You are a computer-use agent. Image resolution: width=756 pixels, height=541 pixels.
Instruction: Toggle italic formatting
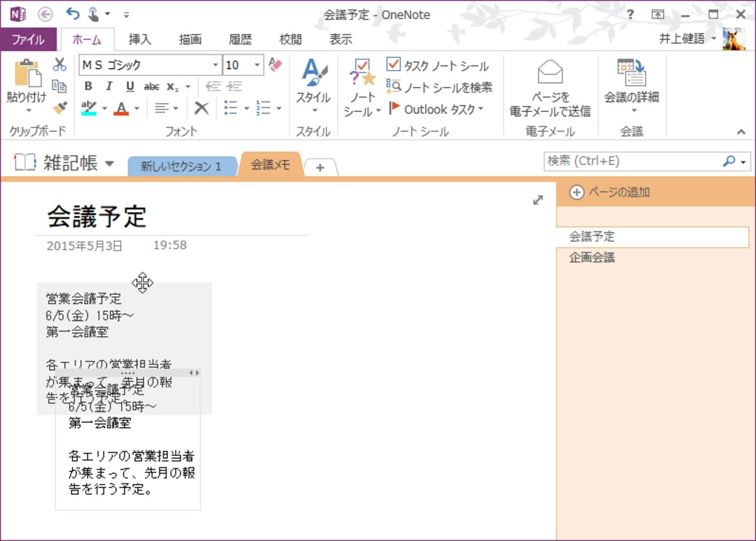(x=109, y=86)
